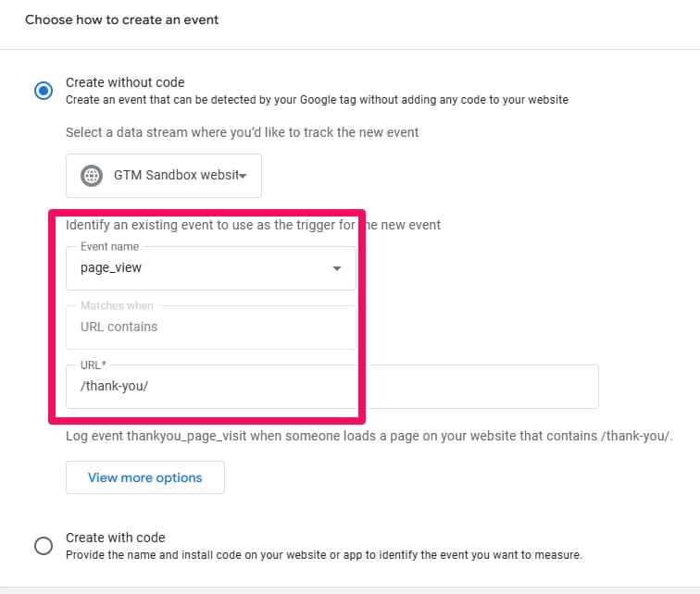Click the Create without code label

tap(125, 82)
